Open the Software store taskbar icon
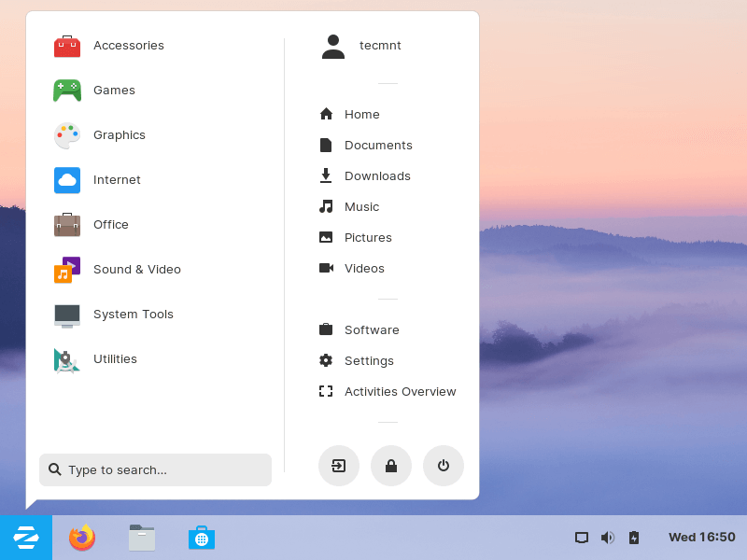Image resolution: width=747 pixels, height=560 pixels. coord(202,538)
